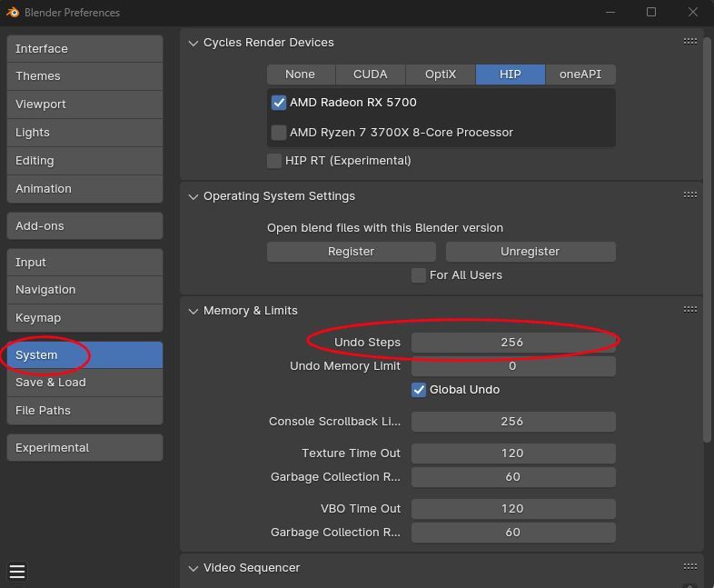The width and height of the screenshot is (714, 588).
Task: Open the Themes preferences section
Action: (x=84, y=76)
